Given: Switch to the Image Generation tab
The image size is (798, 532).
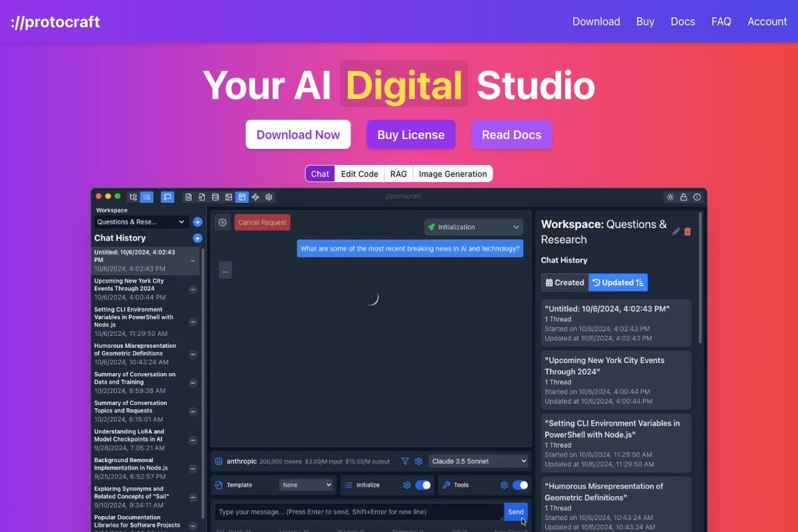Looking at the screenshot, I should (452, 174).
